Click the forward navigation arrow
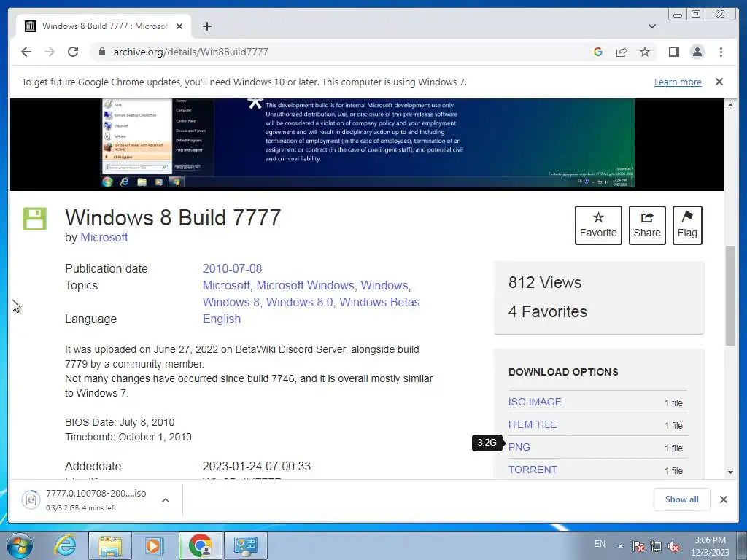The width and height of the screenshot is (747, 560). click(x=50, y=52)
